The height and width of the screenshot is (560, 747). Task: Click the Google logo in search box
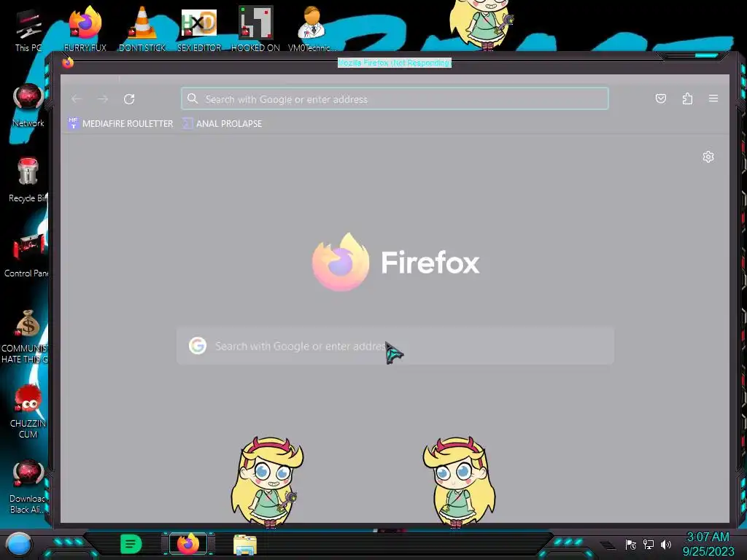click(x=197, y=346)
